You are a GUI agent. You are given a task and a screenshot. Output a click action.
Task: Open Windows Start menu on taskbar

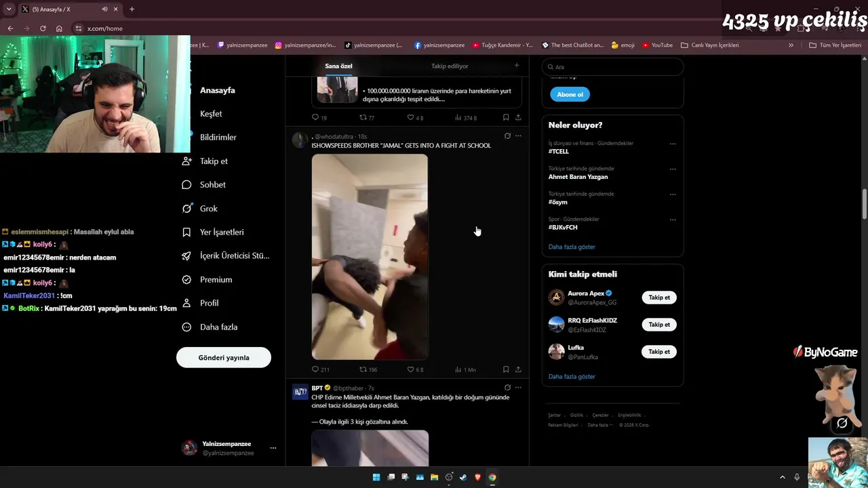376,477
